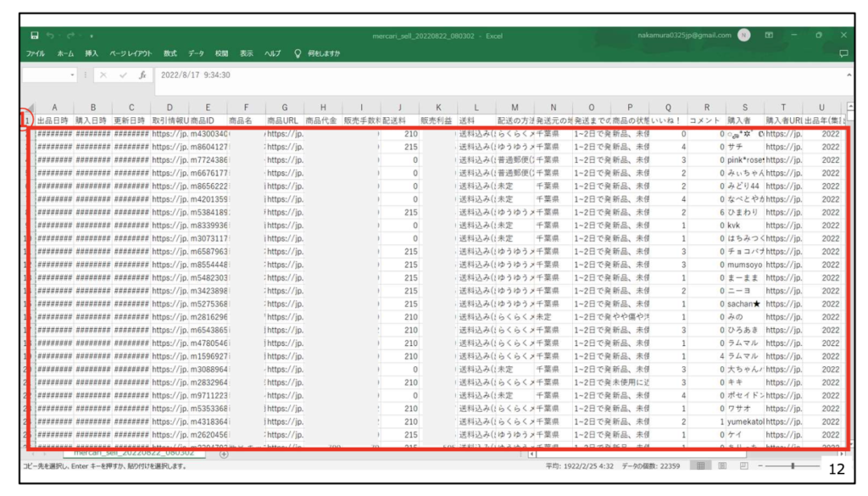Select the データ ribbon tab

(196, 53)
